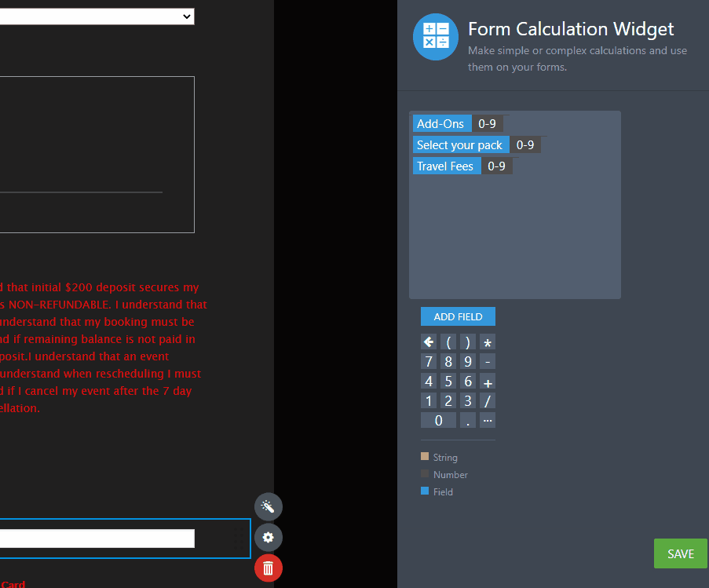Viewport: 709px width, 588px height.
Task: Click the backspace arrow key on keypad
Action: pos(428,341)
